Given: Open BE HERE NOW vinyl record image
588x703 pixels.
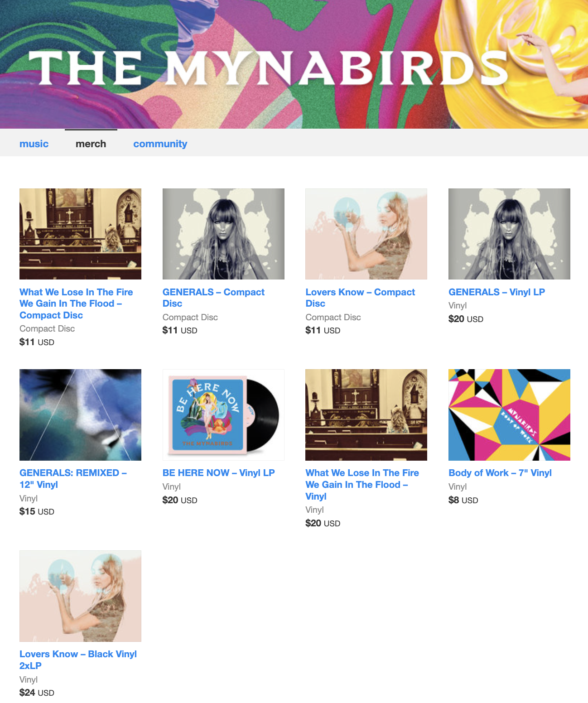Looking at the screenshot, I should (x=223, y=415).
